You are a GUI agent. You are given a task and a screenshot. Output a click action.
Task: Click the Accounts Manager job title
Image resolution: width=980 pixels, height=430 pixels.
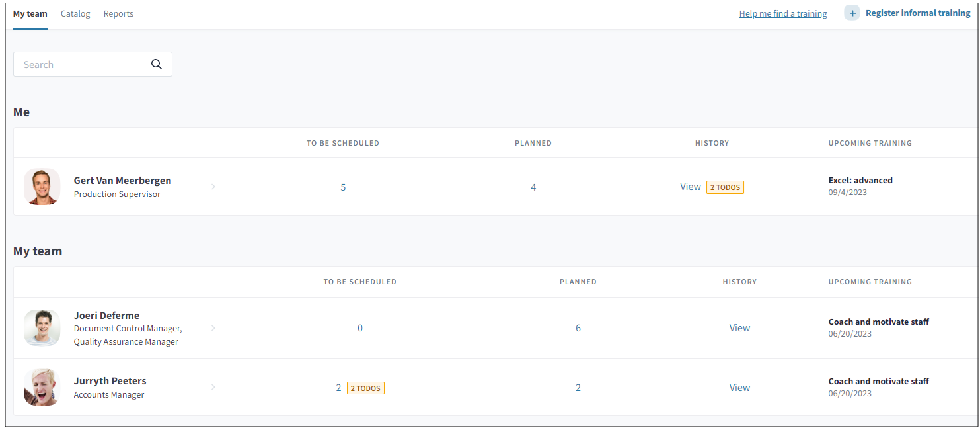pyautogui.click(x=109, y=395)
